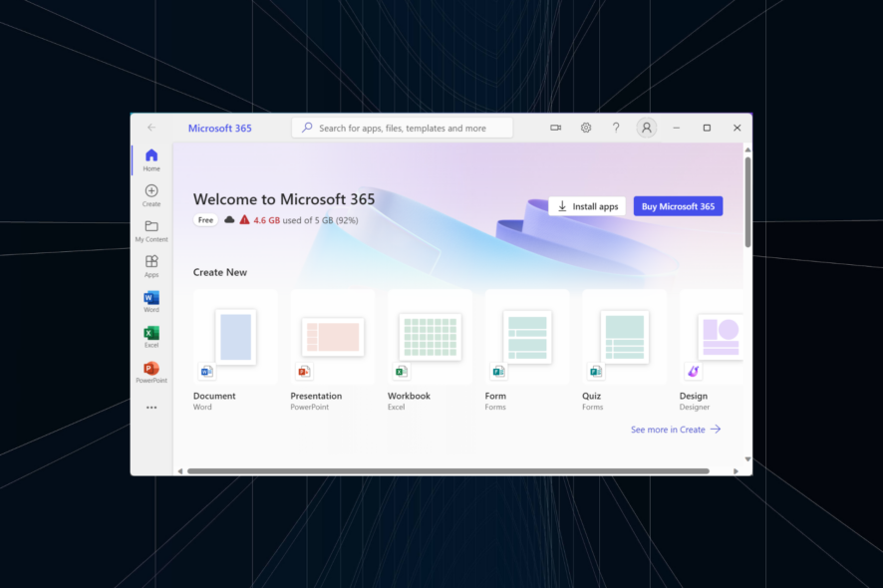Launch Excel from the sidebar icon
The image size is (883, 588).
(x=150, y=335)
